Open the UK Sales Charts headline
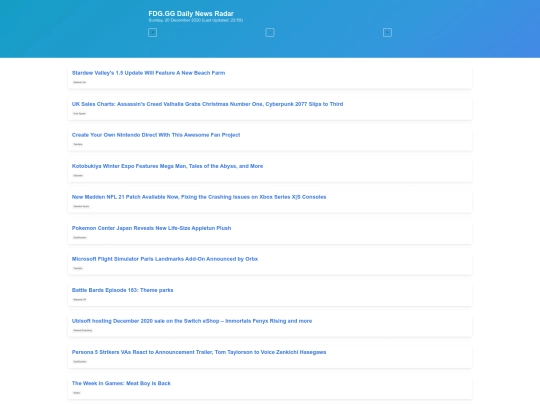The width and height of the screenshot is (540, 405). [x=207, y=104]
